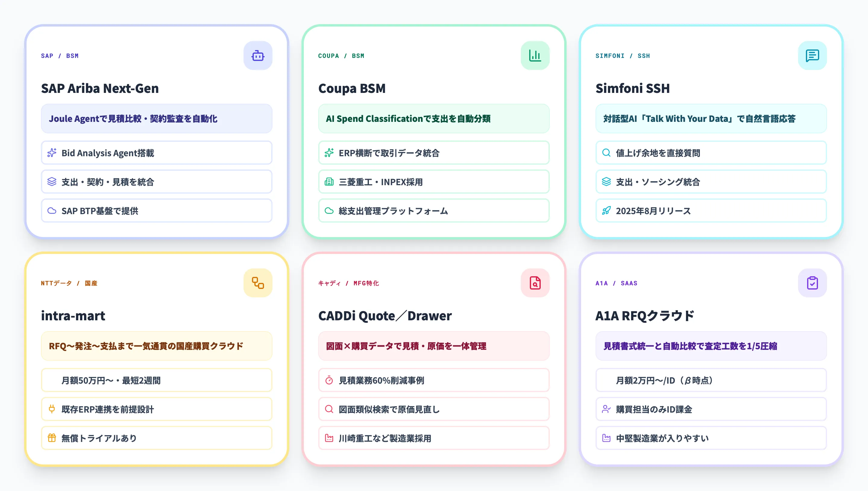Click the 図面類似検索で原価見直し feature row
The width and height of the screenshot is (868, 491).
coord(434,409)
